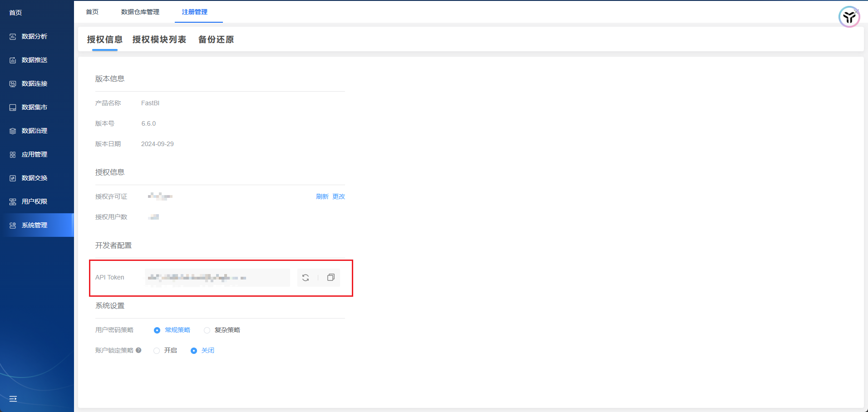
Task: Copy the API Token with the copy icon
Action: 331,277
